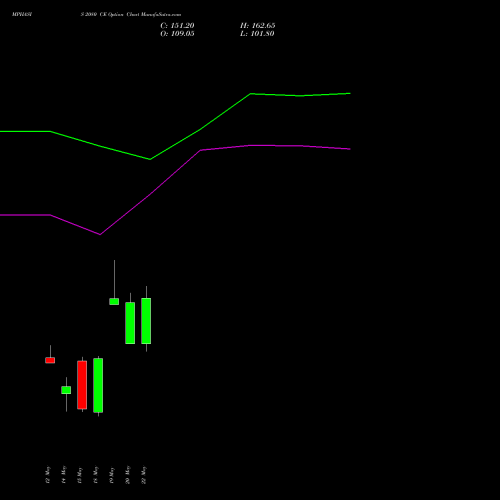Screen dimensions: 500x500
Task: Click the close value C: 151.20
Action: click(x=177, y=26)
